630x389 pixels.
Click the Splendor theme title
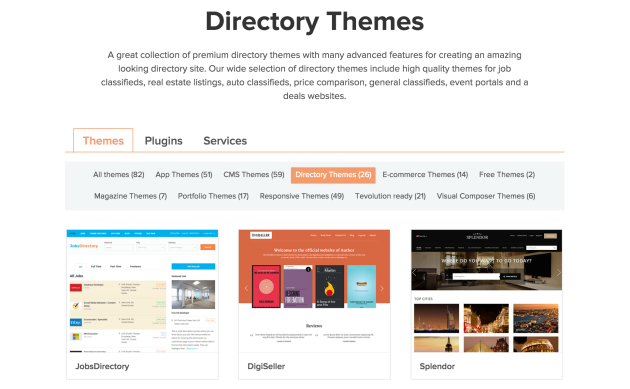(437, 366)
